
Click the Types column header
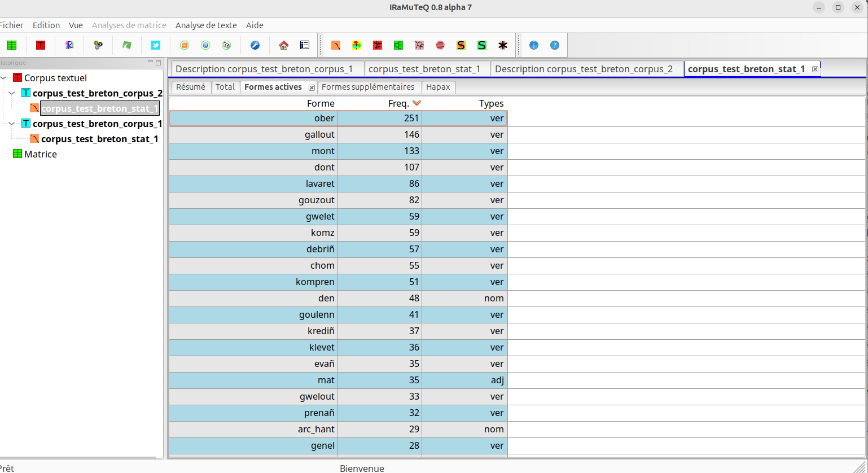pos(492,103)
